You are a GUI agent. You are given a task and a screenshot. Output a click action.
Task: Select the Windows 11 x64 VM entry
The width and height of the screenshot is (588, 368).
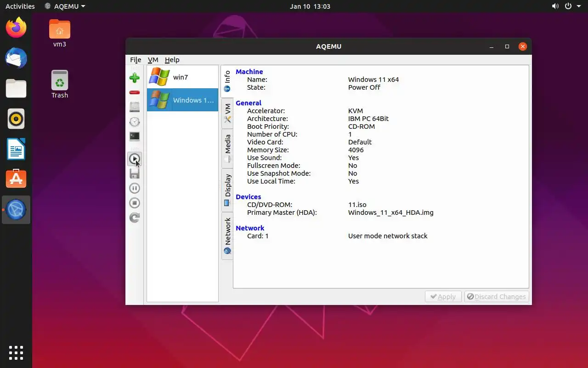[182, 100]
